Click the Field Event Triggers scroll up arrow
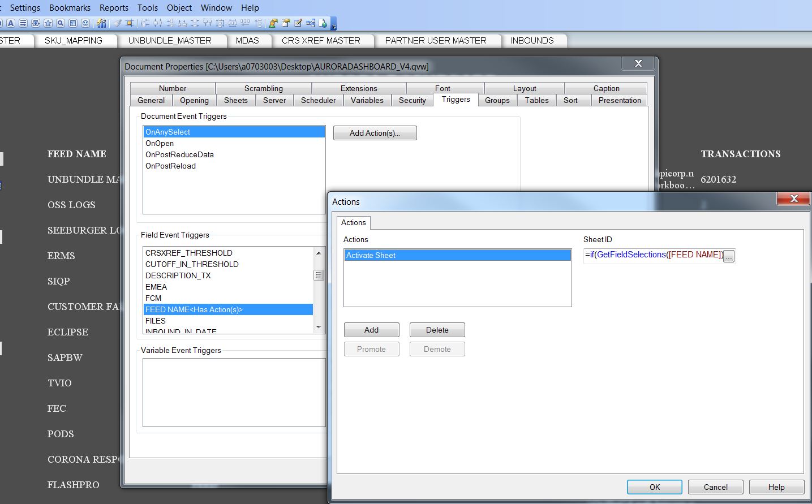This screenshot has height=504, width=812. coord(319,253)
